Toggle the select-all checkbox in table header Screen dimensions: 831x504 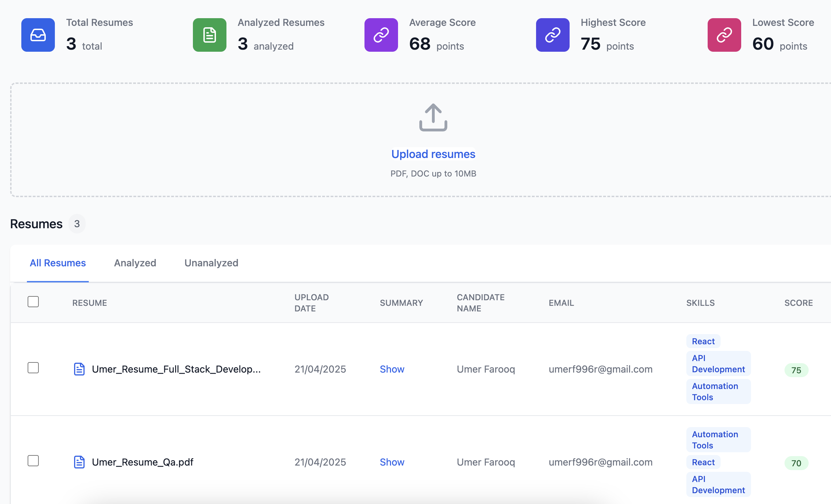point(33,302)
